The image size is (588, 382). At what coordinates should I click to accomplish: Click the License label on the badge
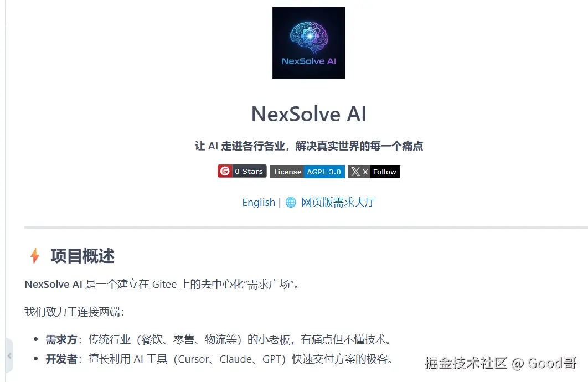pos(287,172)
